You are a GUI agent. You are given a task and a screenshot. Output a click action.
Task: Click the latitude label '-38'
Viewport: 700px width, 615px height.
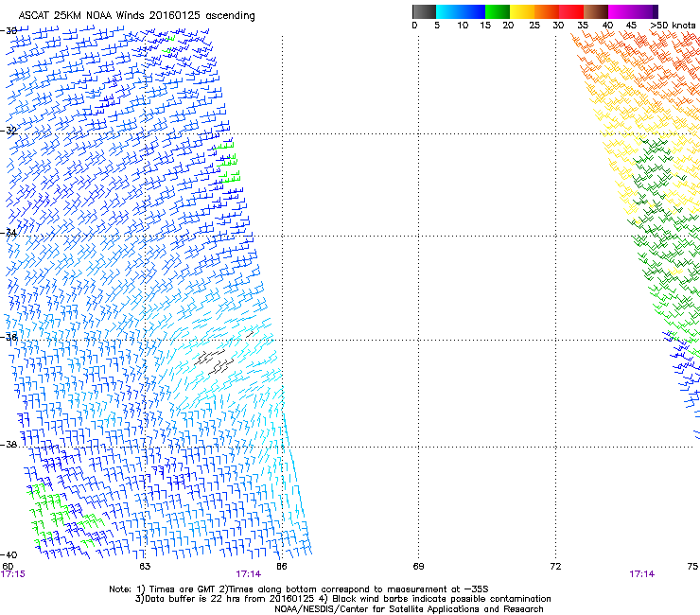click(9, 445)
